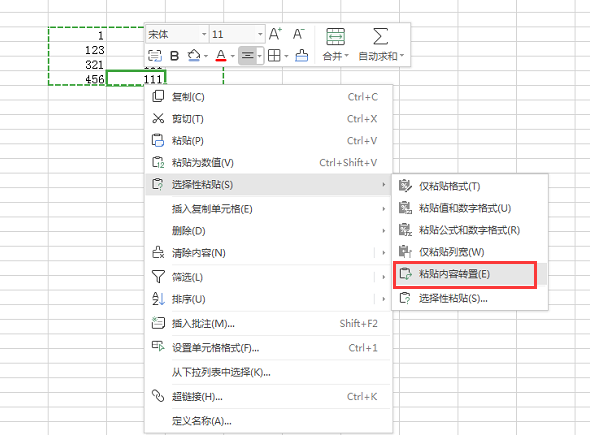Image resolution: width=590 pixels, height=435 pixels.
Task: Select the cell containing 123
Action: (78, 50)
